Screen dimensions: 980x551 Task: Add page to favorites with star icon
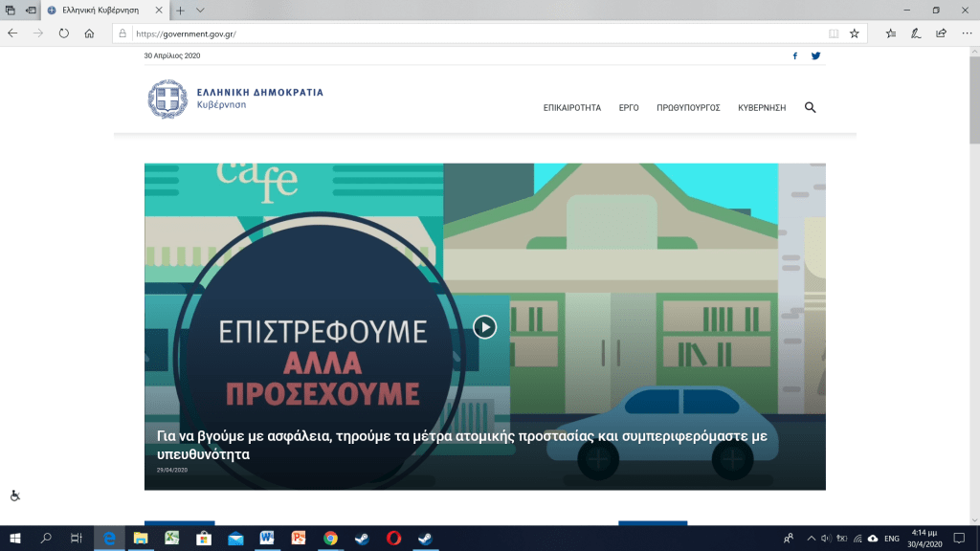pyautogui.click(x=855, y=33)
